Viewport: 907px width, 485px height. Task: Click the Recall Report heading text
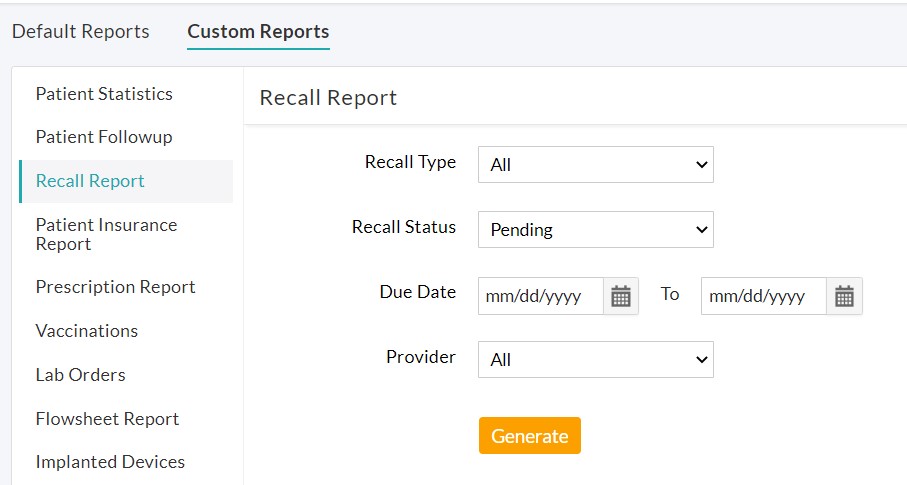click(x=328, y=98)
